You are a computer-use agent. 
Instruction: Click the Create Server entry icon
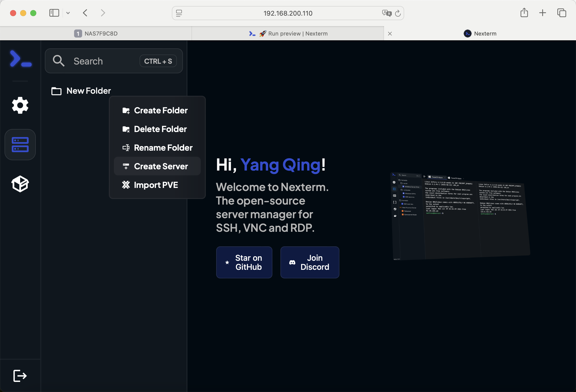[126, 166]
